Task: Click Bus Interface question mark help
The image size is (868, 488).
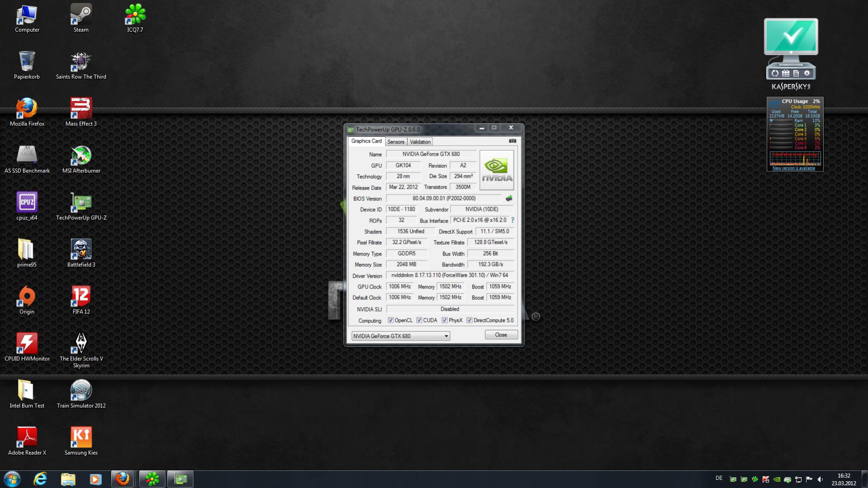Action: [x=512, y=220]
